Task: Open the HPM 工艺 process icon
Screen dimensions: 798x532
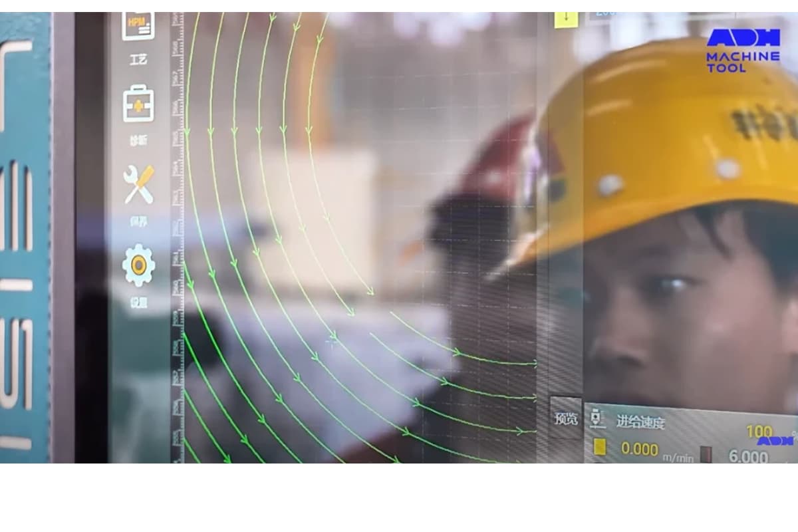Action: [x=138, y=27]
